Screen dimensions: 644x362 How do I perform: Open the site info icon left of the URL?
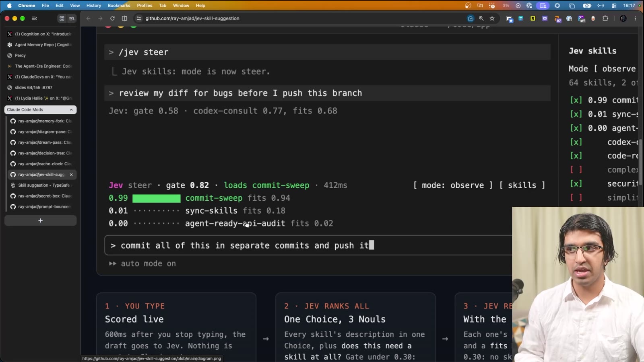click(139, 19)
